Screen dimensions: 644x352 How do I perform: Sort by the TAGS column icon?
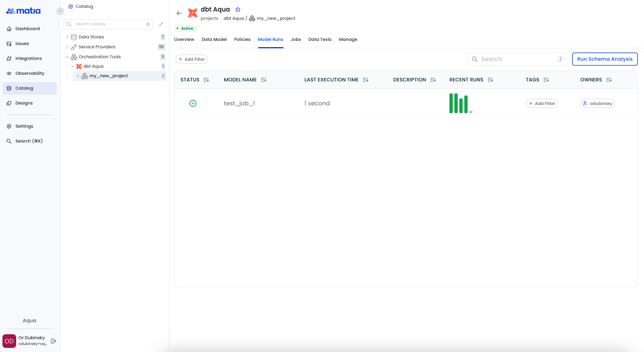546,80
